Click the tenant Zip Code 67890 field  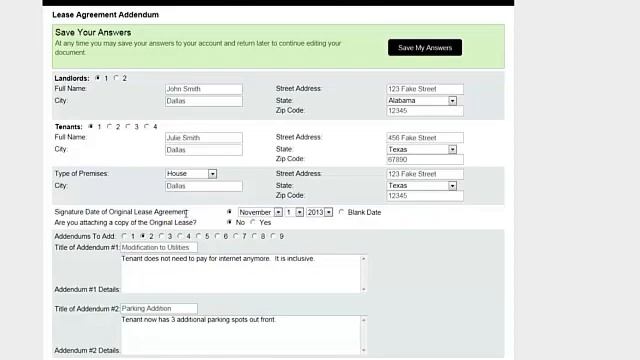pos(425,160)
